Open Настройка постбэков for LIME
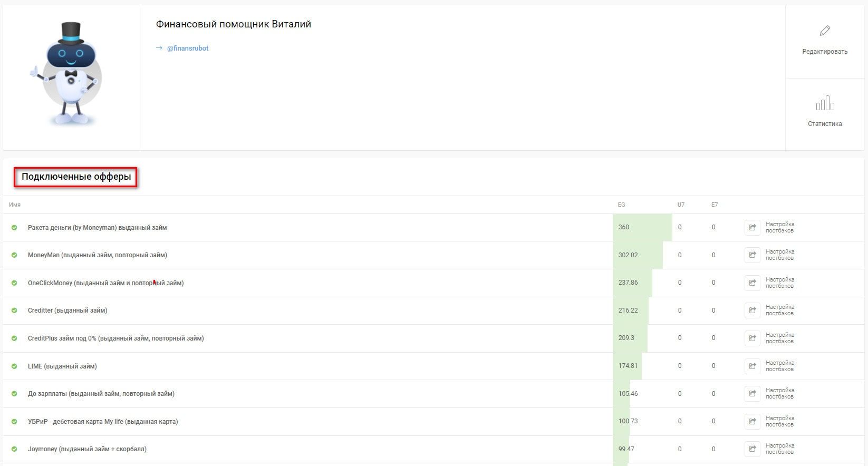 click(780, 366)
